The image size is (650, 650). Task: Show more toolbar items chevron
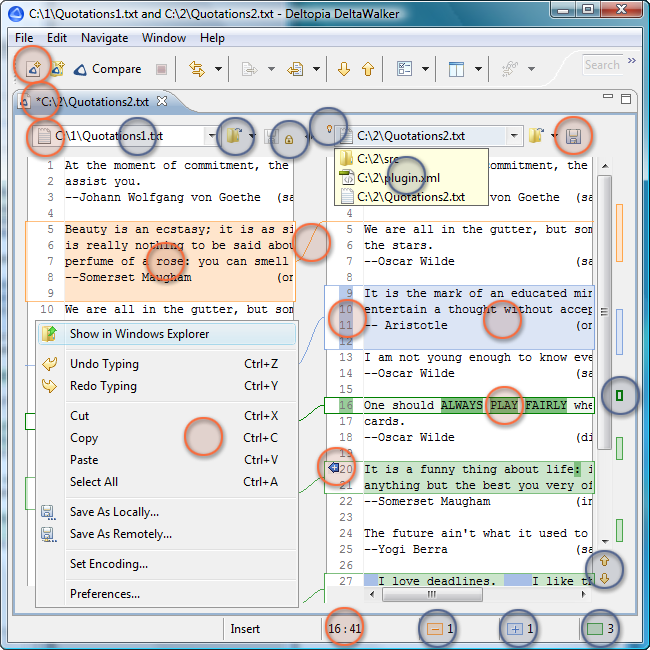coord(631,61)
